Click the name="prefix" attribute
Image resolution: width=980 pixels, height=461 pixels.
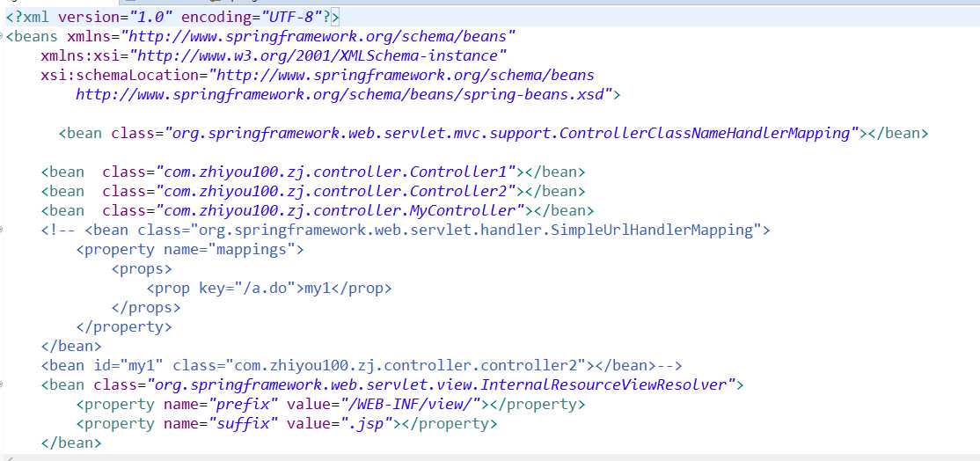click(x=222, y=404)
